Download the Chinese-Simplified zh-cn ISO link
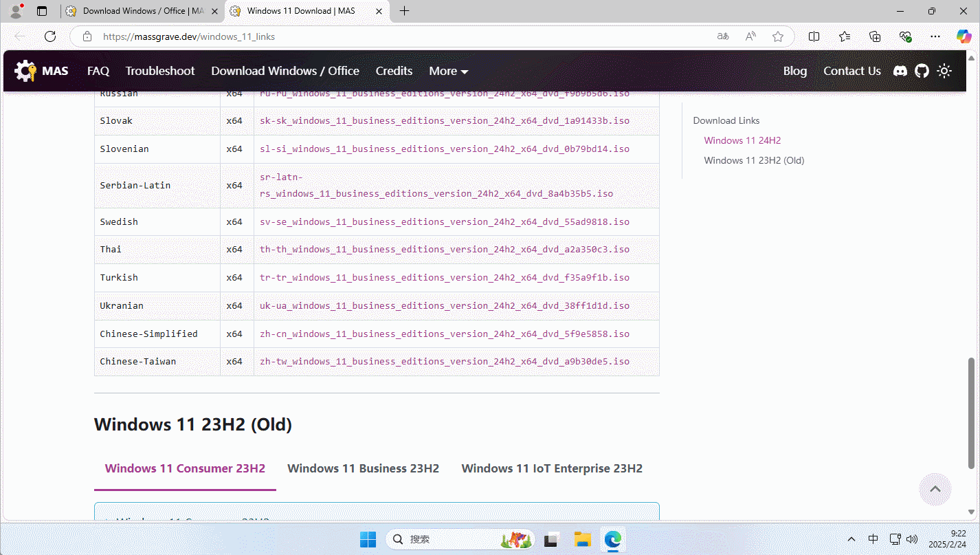The height and width of the screenshot is (555, 980). 444,334
